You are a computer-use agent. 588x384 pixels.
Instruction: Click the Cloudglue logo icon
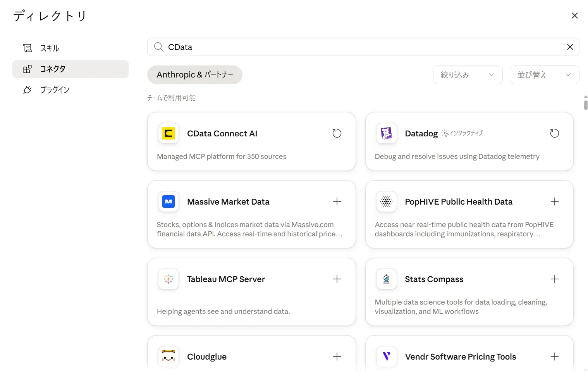(x=168, y=356)
